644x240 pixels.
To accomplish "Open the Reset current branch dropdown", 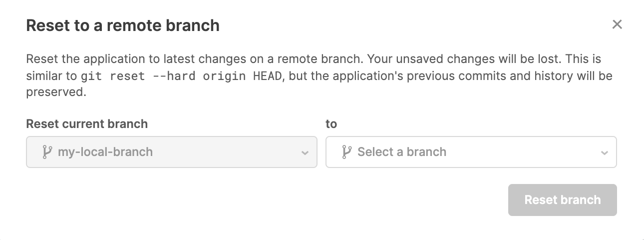I will click(172, 152).
